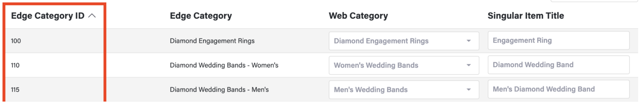Click the Edge Category ID sort arrow
644x106 pixels.
tap(92, 16)
